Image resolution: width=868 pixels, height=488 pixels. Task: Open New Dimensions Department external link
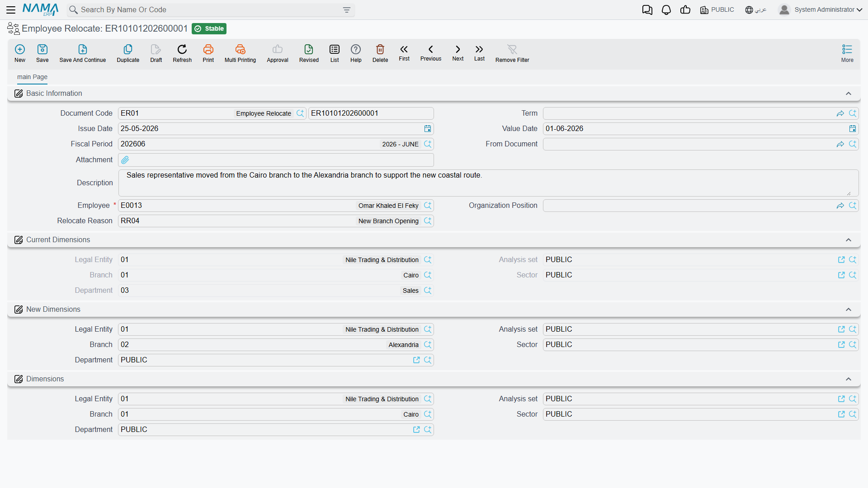(x=416, y=360)
